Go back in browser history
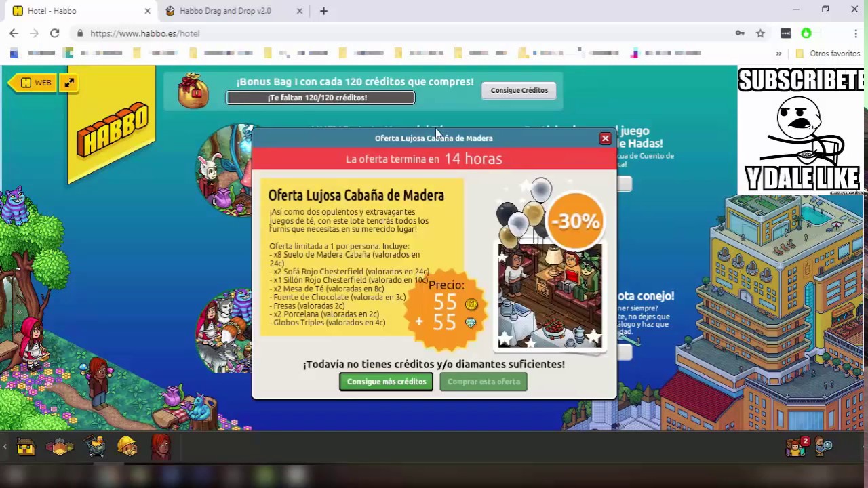 pos(14,33)
